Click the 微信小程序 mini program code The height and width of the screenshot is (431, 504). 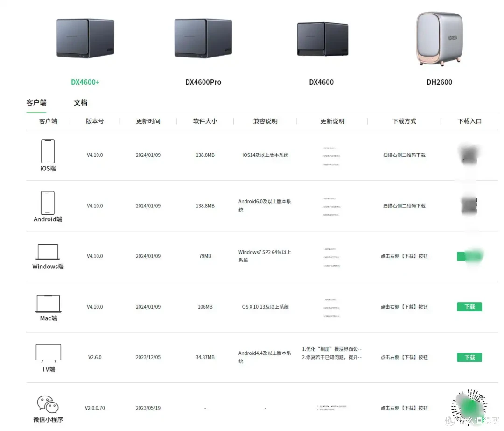pyautogui.click(x=469, y=408)
